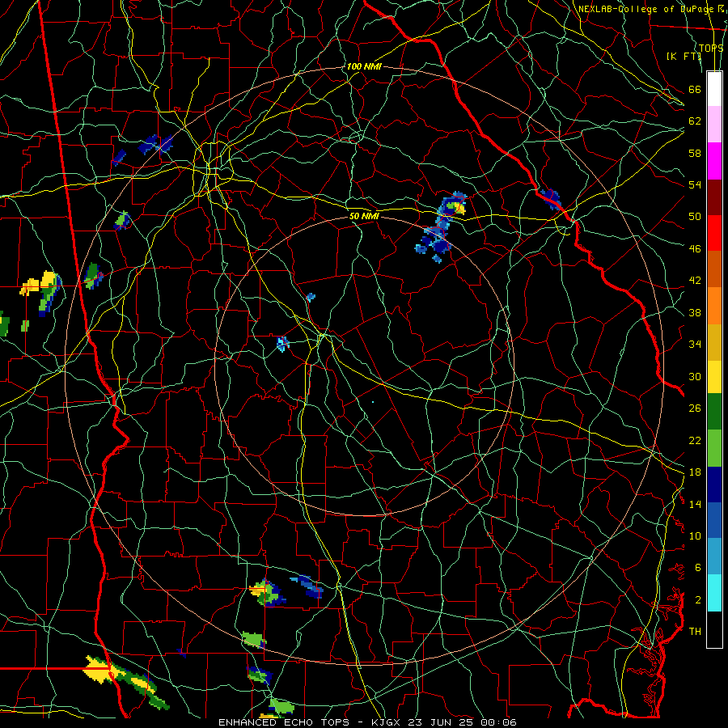
Task: Select the 38 legend label
Action: click(x=695, y=312)
